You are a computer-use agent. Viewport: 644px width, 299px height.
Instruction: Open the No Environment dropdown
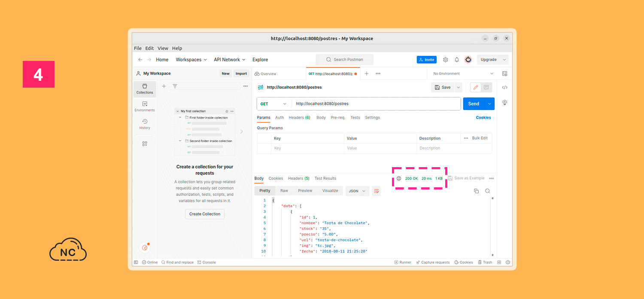click(463, 73)
